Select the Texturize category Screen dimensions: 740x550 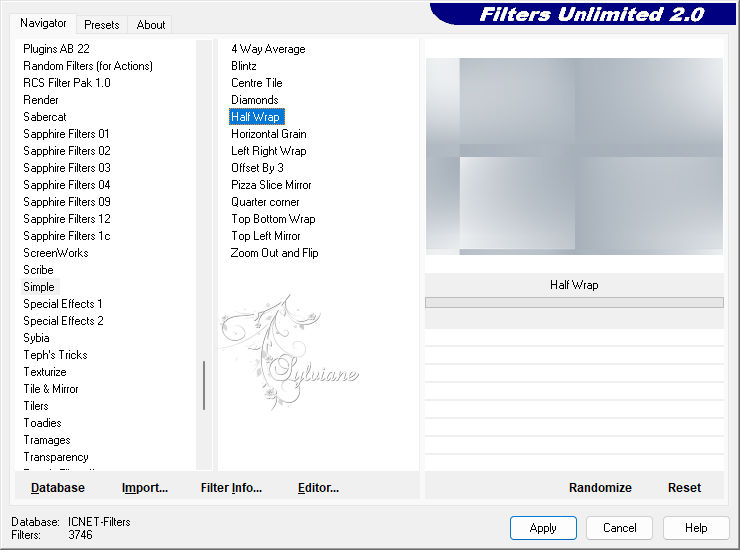(x=45, y=372)
